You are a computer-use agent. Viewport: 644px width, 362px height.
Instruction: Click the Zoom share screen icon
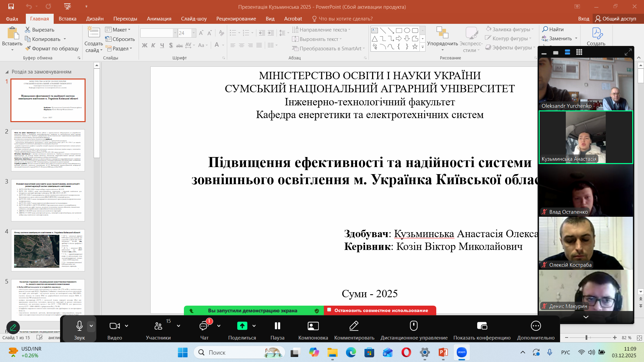(242, 326)
